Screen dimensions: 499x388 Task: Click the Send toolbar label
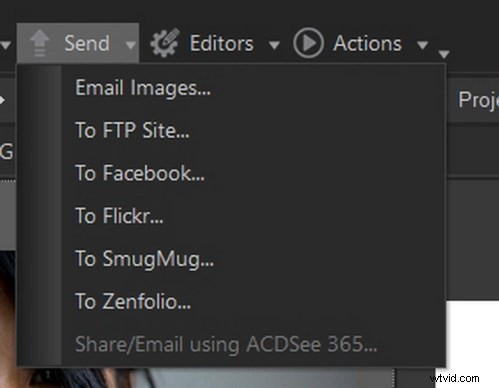[87, 43]
